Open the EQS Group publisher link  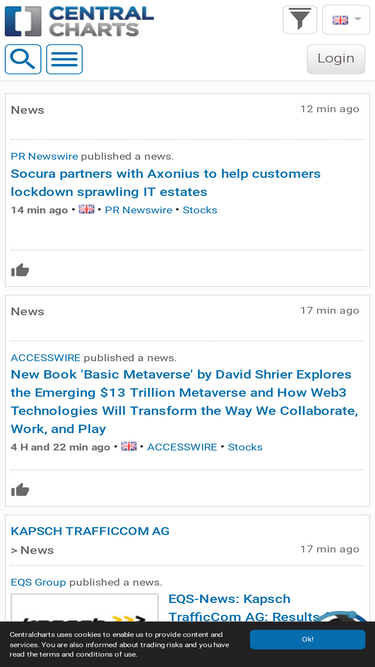(38, 582)
